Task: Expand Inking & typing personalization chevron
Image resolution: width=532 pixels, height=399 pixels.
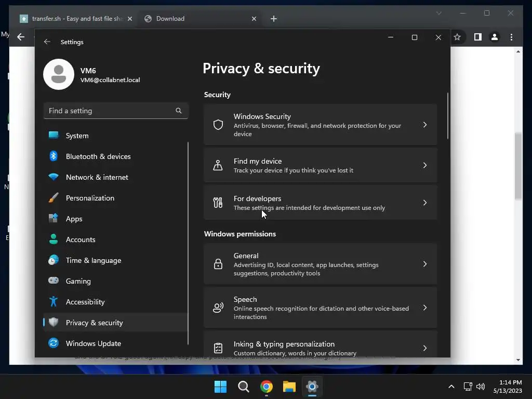Action: 425,348
